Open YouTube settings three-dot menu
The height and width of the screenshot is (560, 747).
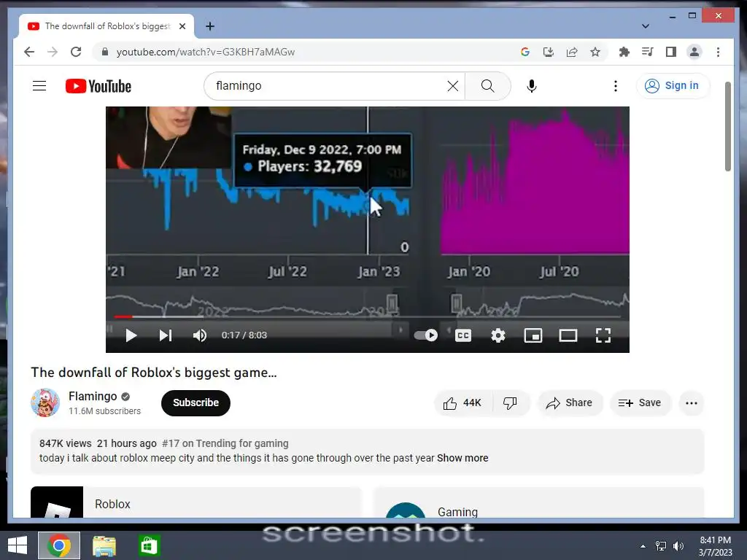coord(616,86)
